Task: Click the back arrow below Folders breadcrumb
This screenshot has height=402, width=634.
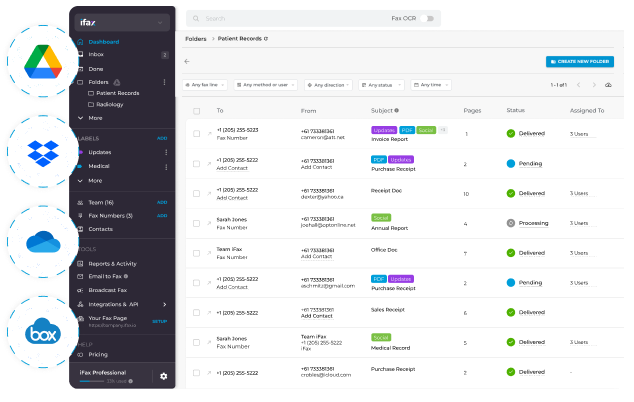Action: [x=187, y=61]
